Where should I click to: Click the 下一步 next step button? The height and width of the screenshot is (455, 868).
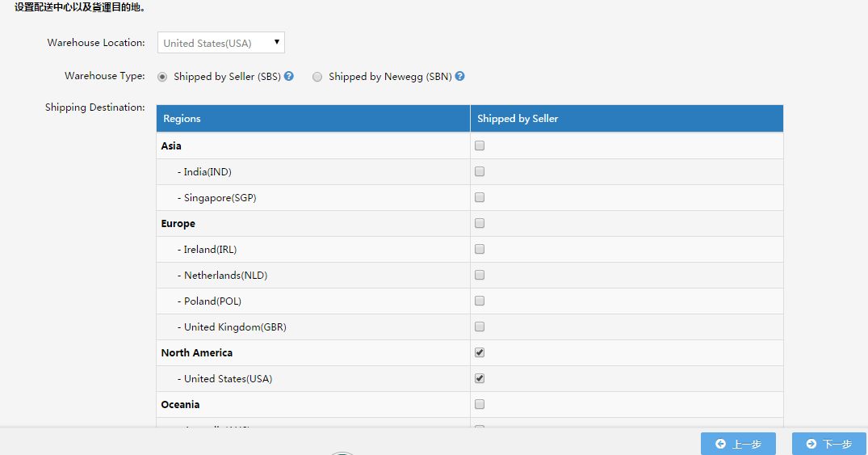pos(828,444)
